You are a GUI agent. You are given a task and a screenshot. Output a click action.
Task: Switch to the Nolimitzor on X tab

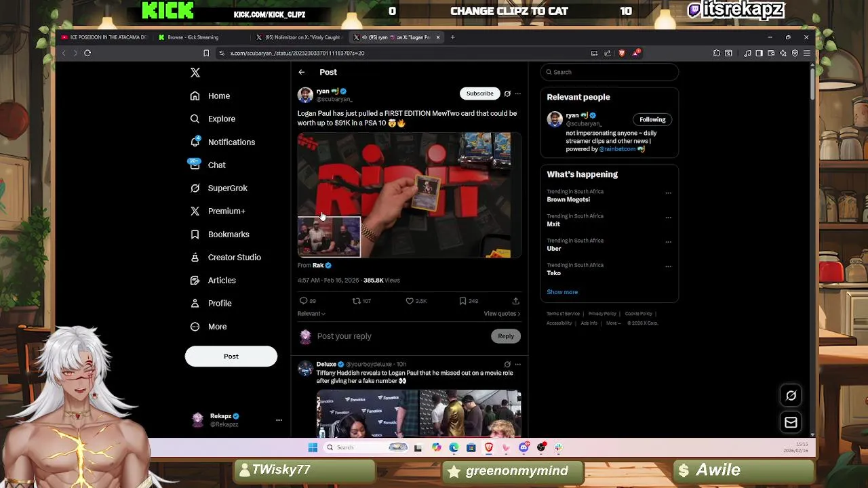[x=298, y=37]
